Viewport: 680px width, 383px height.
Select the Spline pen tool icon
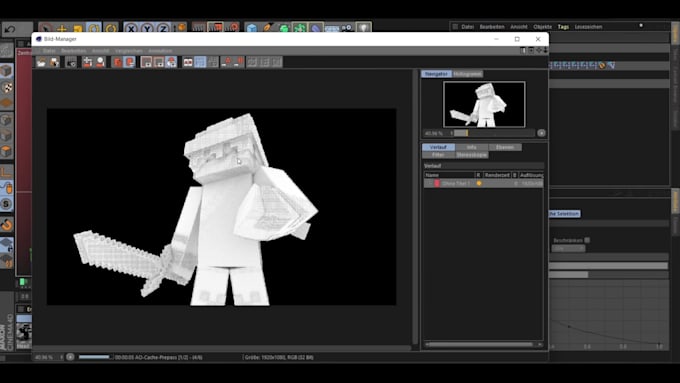point(268,28)
